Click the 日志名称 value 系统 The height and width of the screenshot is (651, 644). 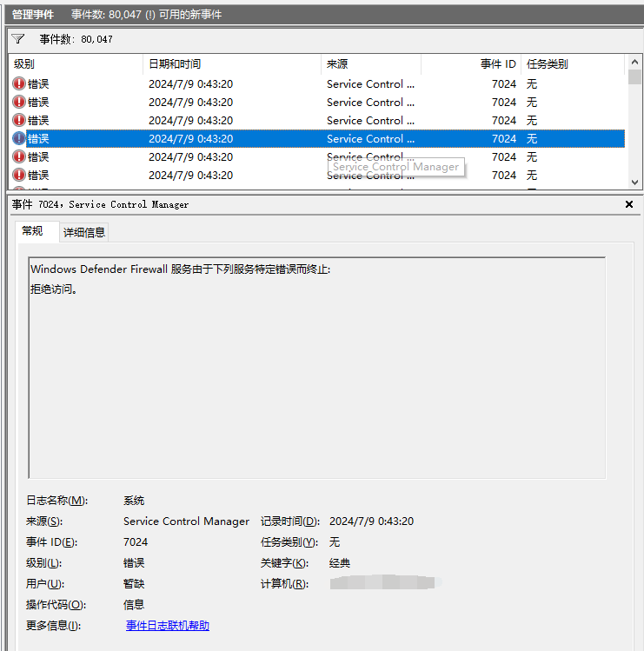[134, 501]
